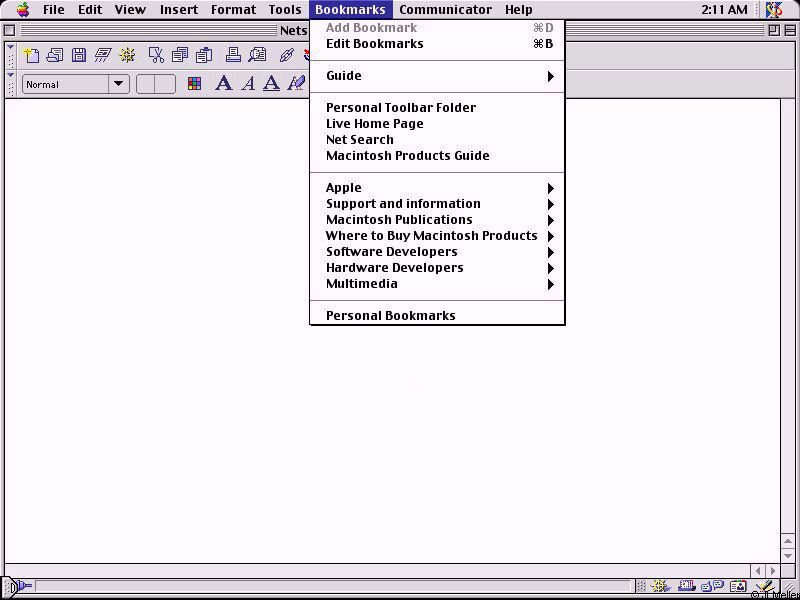Click the Cut scissors toolbar icon
The height and width of the screenshot is (600, 800).
click(156, 55)
